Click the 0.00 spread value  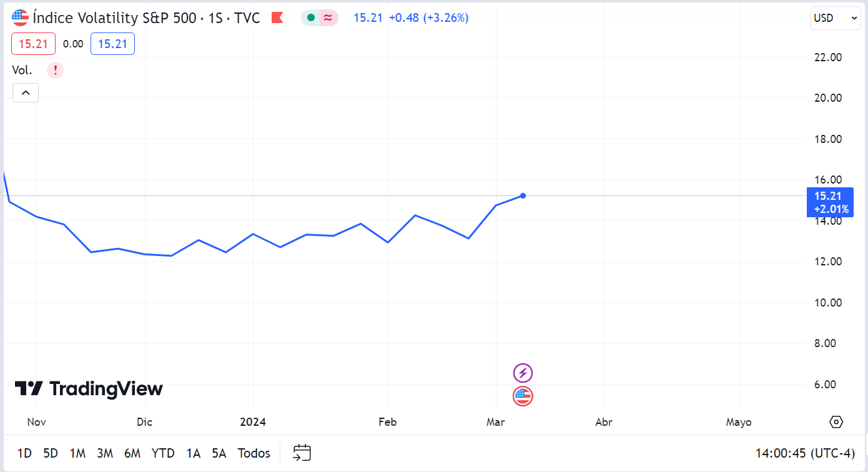[x=73, y=44]
